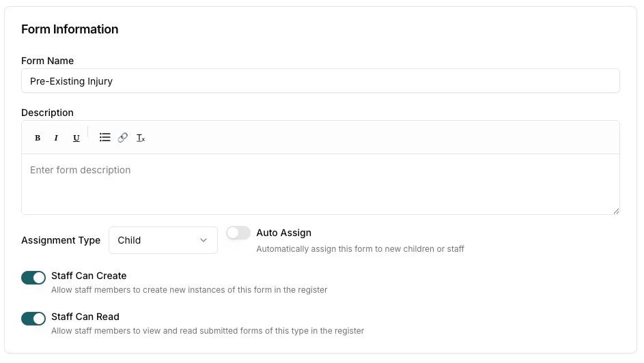
Task: Click the "Form Name" field label
Action: [47, 61]
